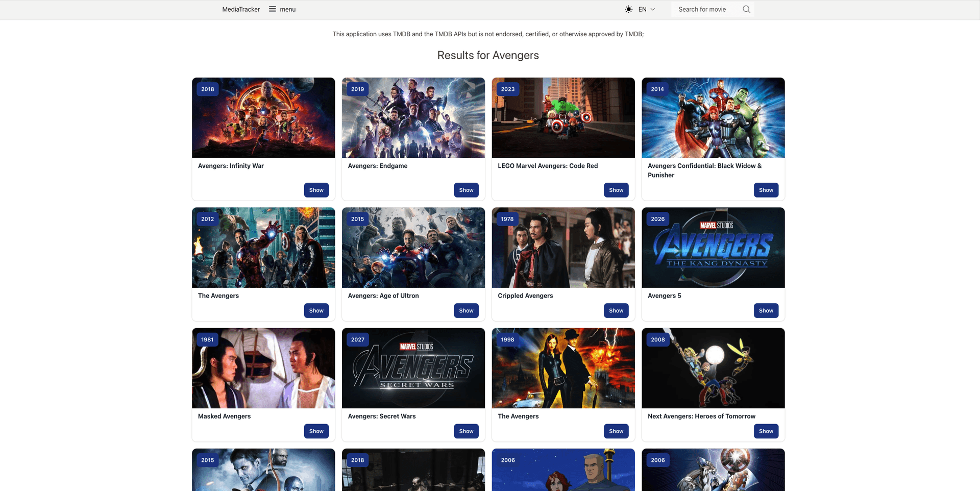Image resolution: width=980 pixels, height=491 pixels.
Task: Select the TMDB disclaimer notice text
Action: point(488,34)
